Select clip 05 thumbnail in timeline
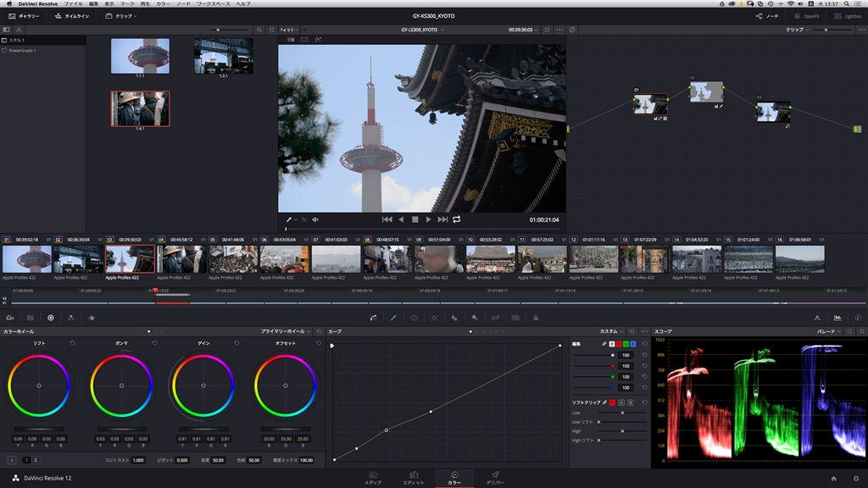Image resolution: width=868 pixels, height=488 pixels. 233,258
